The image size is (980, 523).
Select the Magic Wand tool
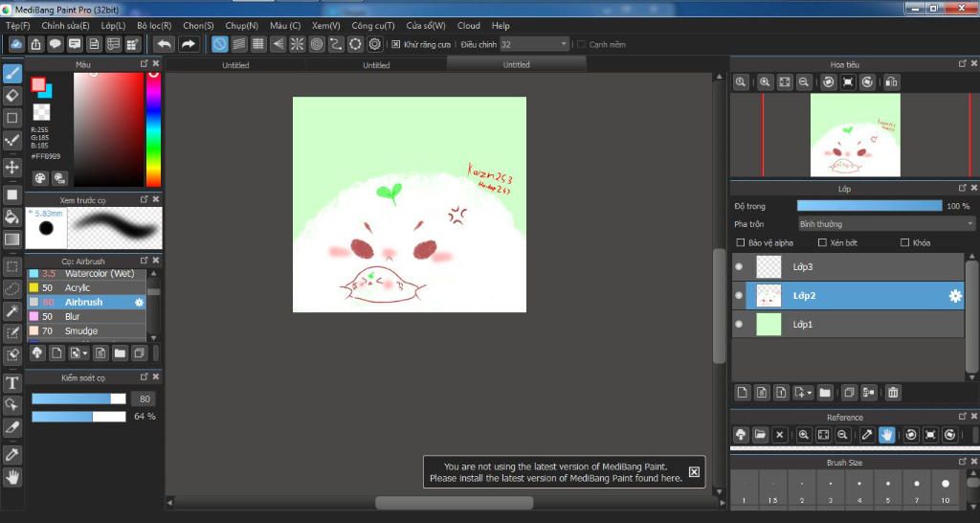(x=11, y=311)
